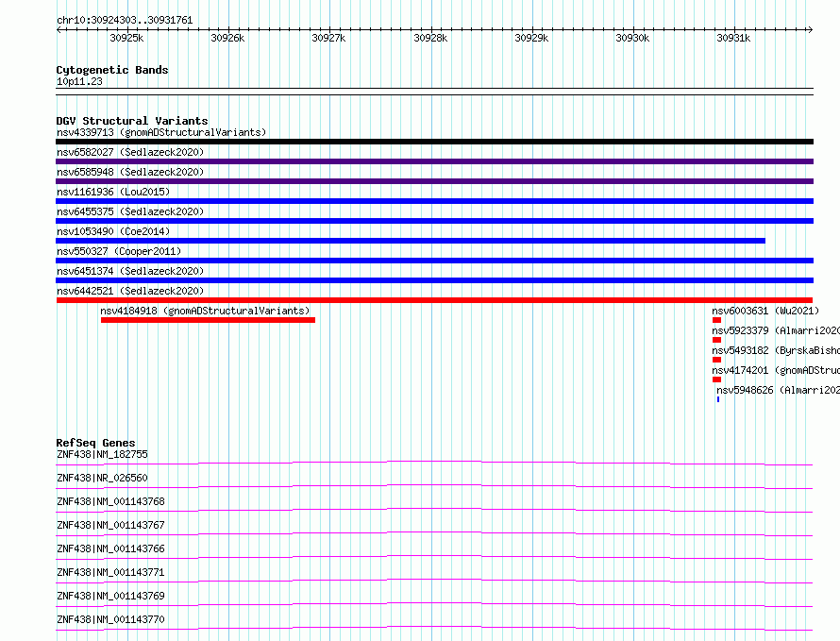Select the purple nsv6582027 variant bar

click(x=434, y=161)
